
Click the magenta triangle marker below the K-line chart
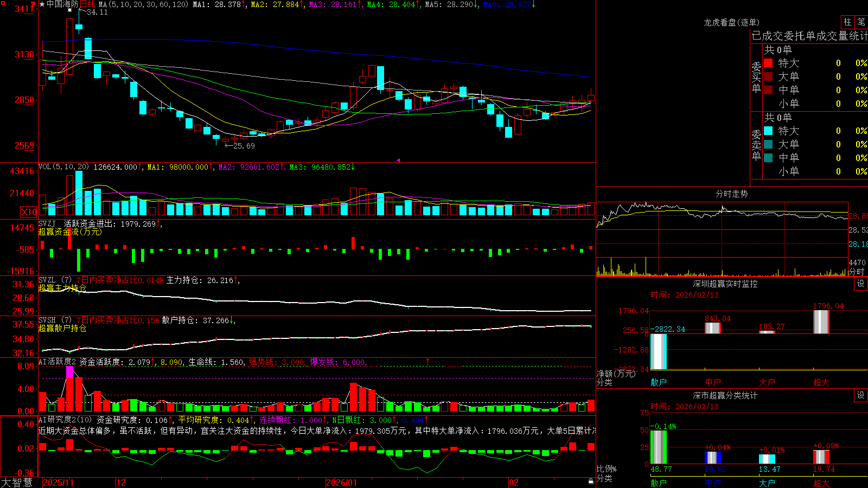(399, 160)
